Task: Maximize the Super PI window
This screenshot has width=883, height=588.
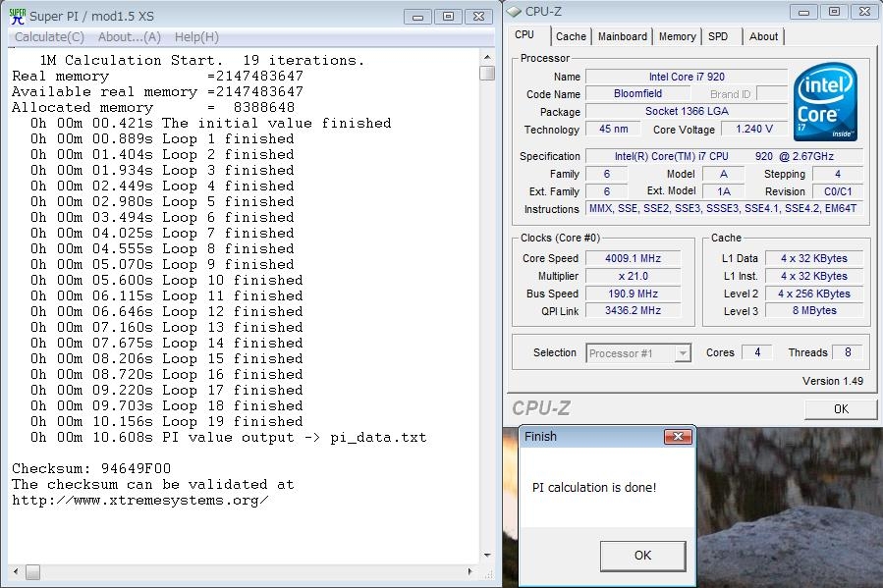Action: click(448, 16)
